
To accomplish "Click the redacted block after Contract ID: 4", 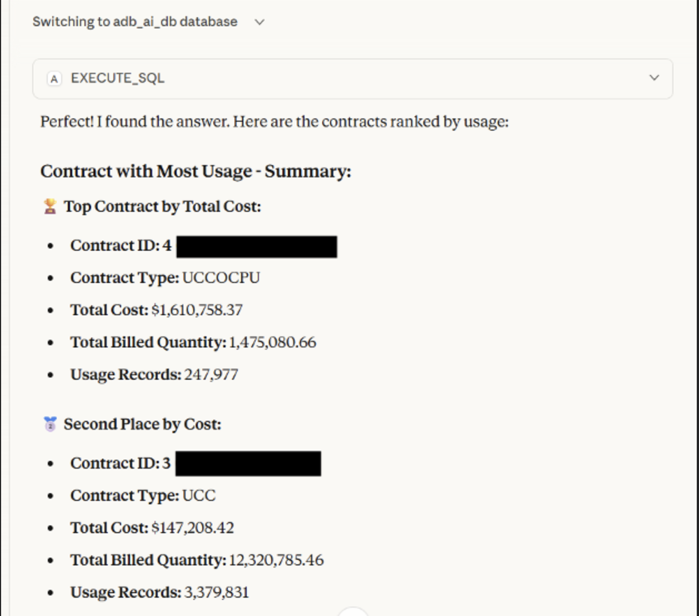I will tap(256, 246).
